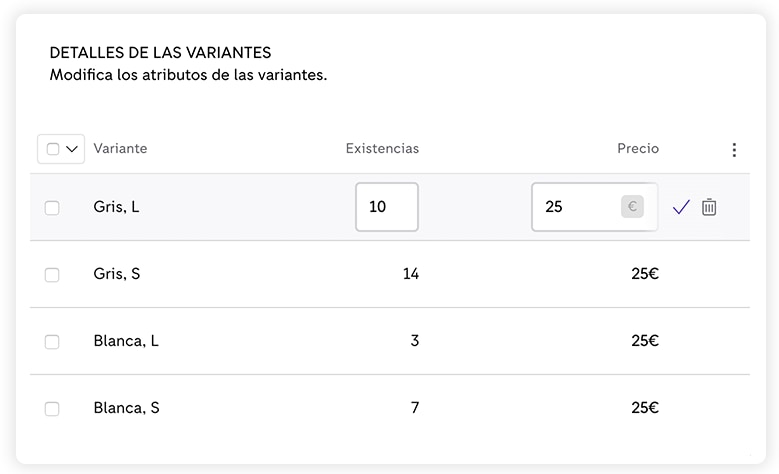Open the three-dot options menu

[734, 150]
